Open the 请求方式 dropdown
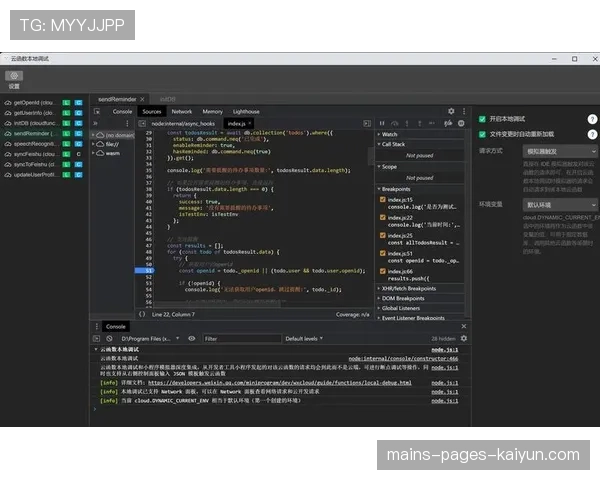This screenshot has width=600, height=480. coord(560,152)
